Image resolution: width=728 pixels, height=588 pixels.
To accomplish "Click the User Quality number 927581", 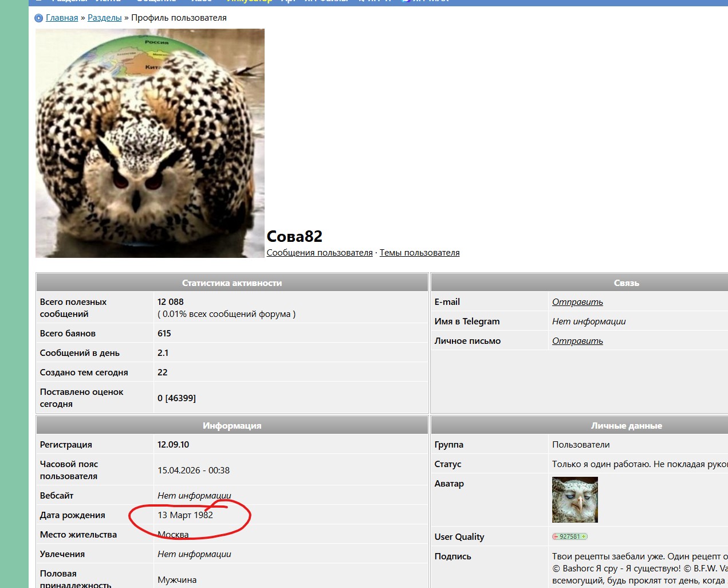I will [569, 537].
